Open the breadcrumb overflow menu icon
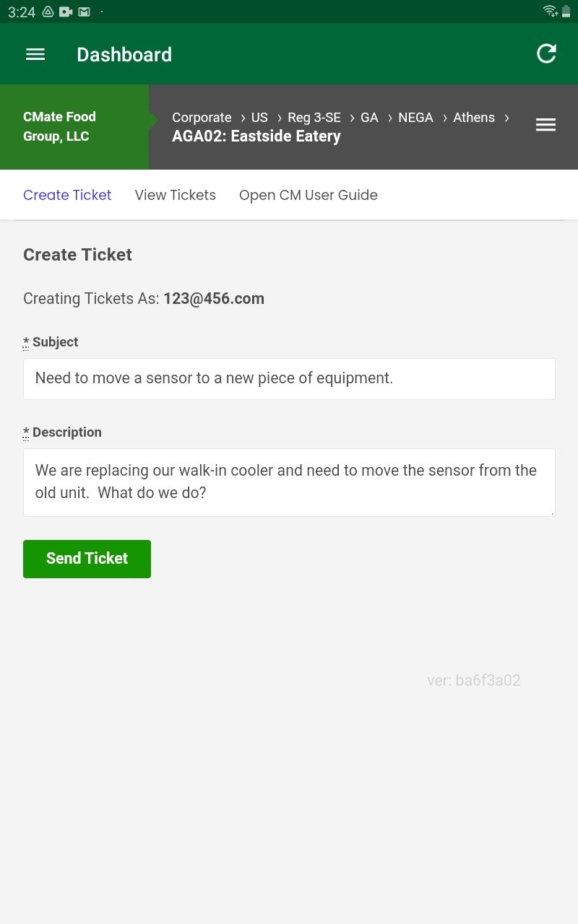Viewport: 578px width, 924px height. tap(545, 124)
